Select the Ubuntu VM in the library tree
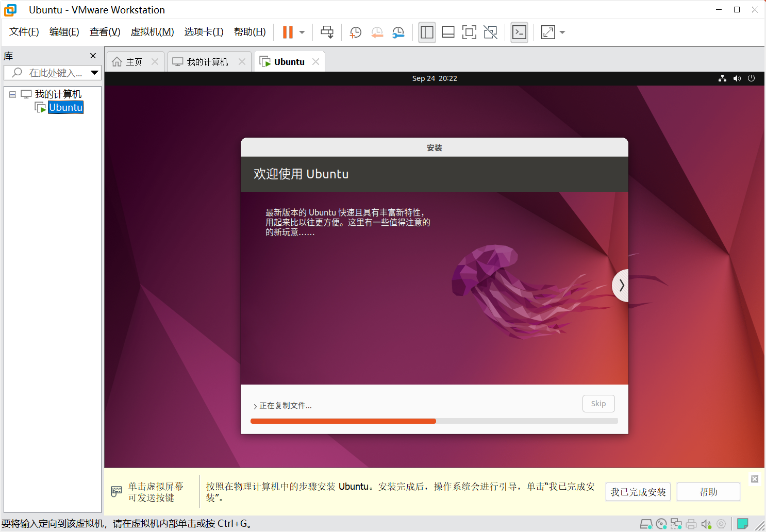 click(x=65, y=107)
